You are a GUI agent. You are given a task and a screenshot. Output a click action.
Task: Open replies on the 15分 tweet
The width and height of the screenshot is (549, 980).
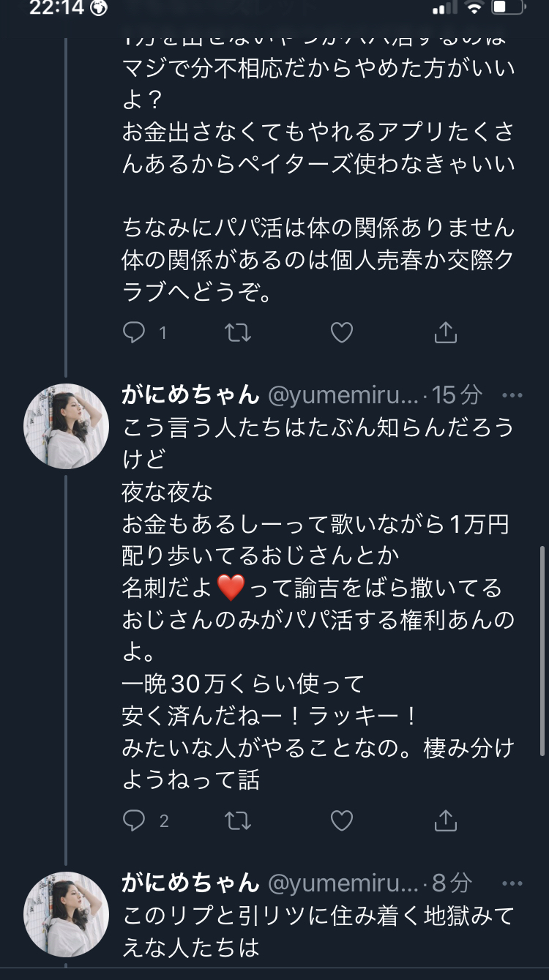tap(135, 821)
